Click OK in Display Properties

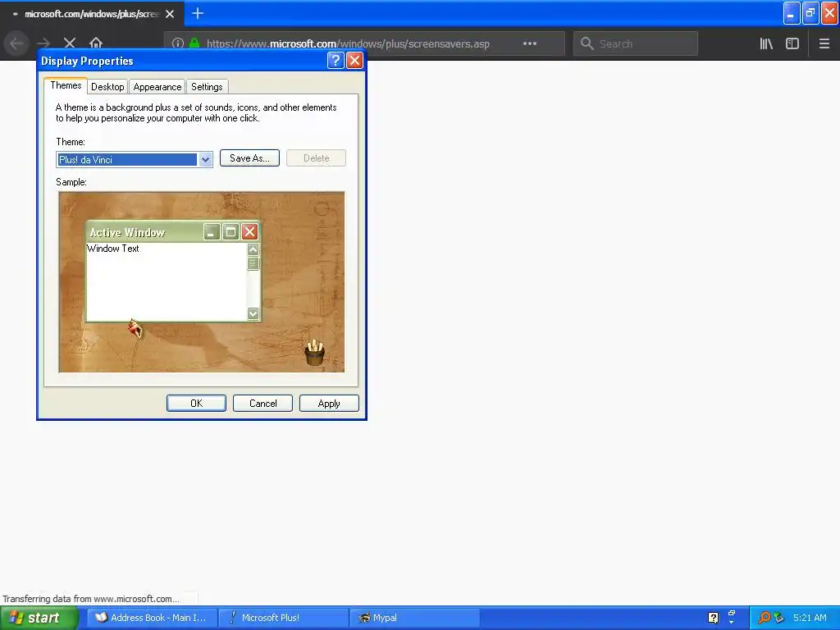click(197, 404)
